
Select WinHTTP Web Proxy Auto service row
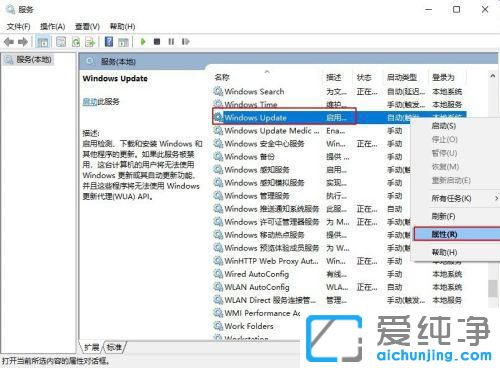(x=312, y=261)
